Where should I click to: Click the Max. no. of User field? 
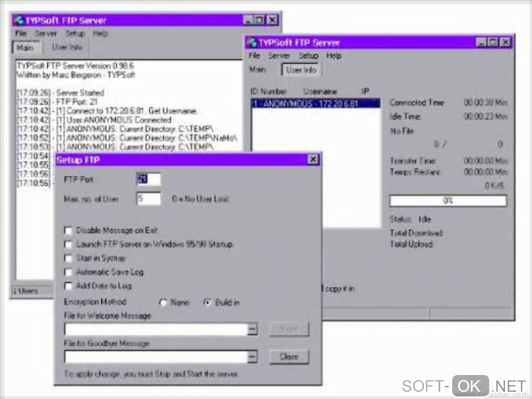tap(149, 199)
